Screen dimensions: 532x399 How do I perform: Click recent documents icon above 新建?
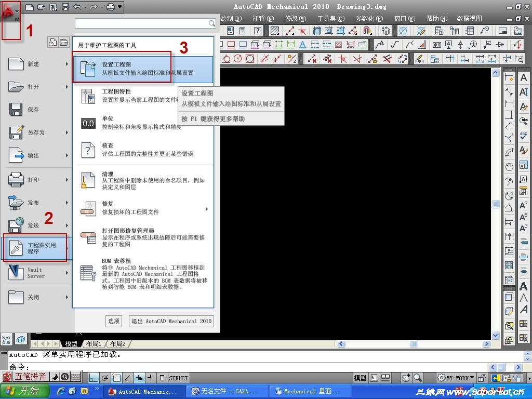pyautogui.click(x=52, y=42)
